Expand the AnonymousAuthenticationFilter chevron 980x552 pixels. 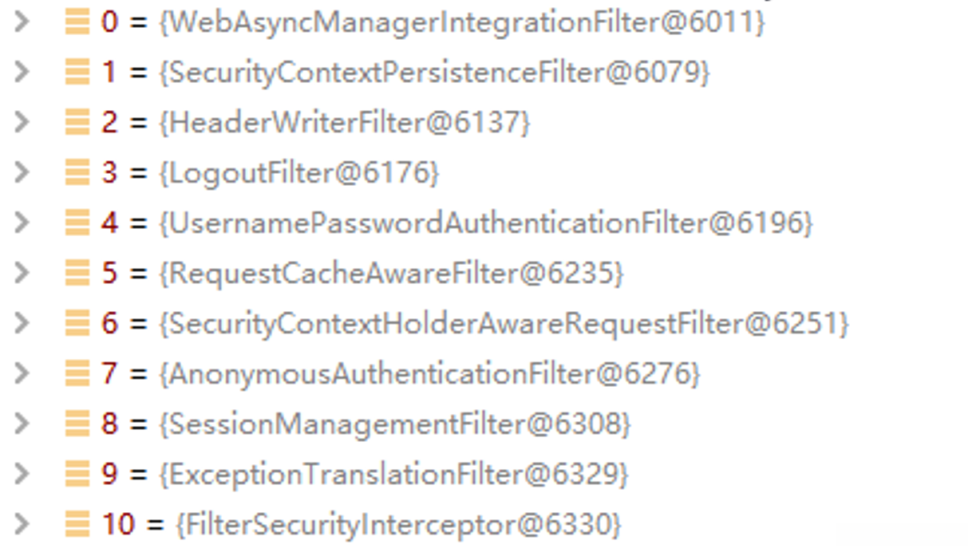point(22,374)
